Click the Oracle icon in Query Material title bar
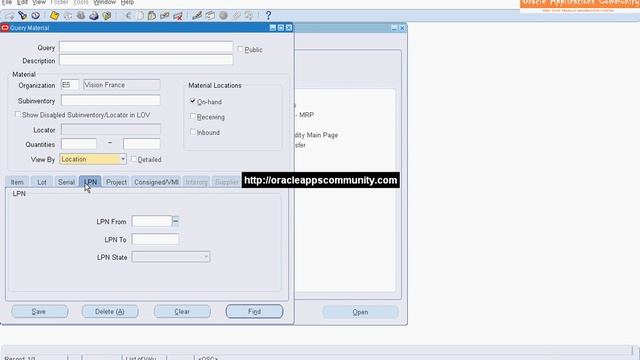640x360 pixels. tap(5, 28)
